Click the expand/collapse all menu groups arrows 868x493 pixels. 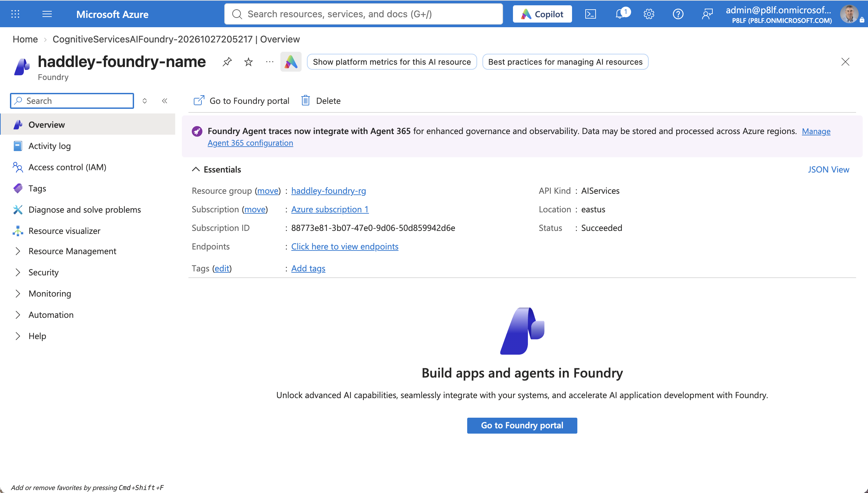145,101
